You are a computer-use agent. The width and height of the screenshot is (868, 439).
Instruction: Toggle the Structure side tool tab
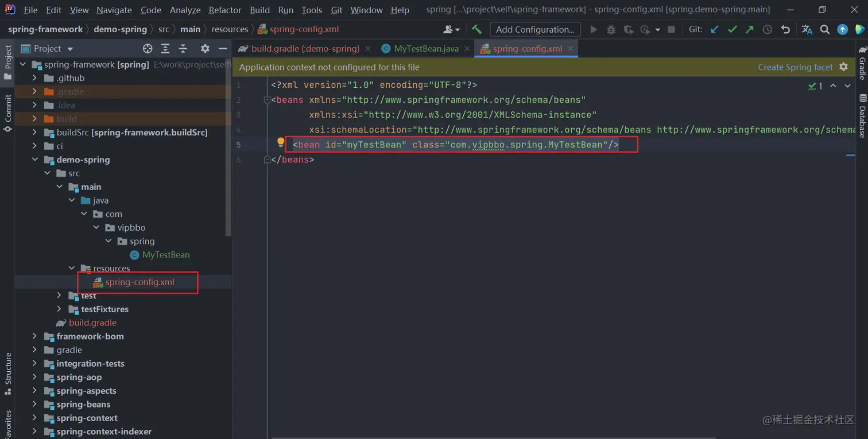point(8,374)
